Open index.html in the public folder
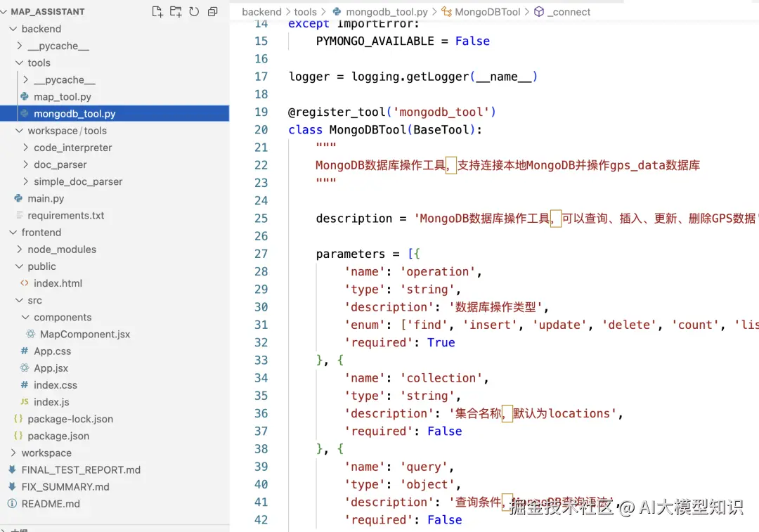759x532 pixels. pos(58,283)
